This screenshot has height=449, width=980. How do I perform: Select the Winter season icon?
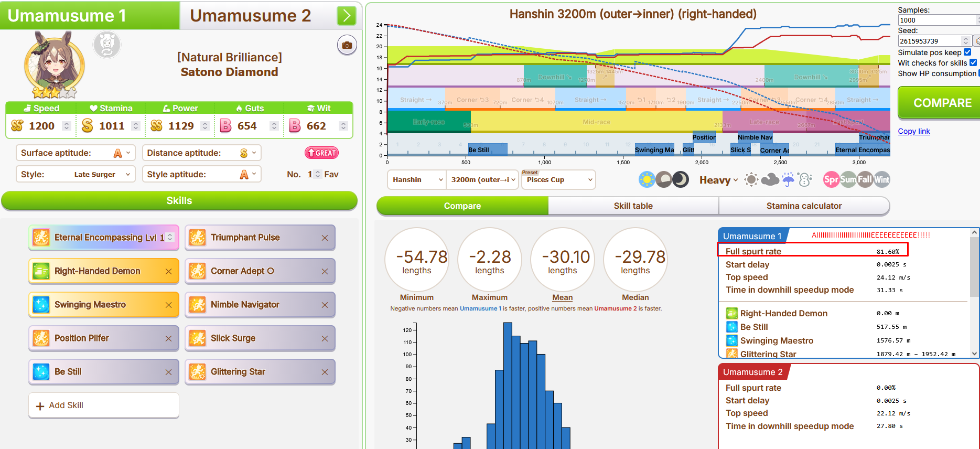coord(881,180)
